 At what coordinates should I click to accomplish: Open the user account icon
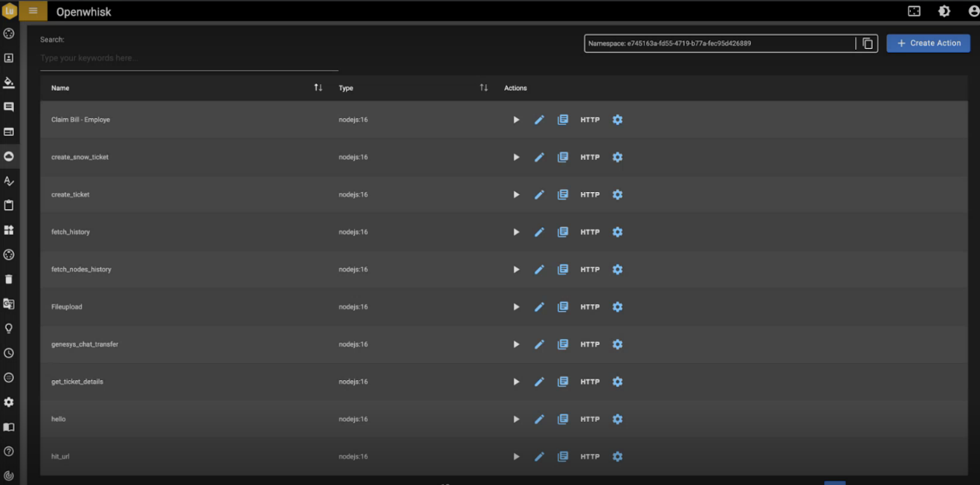[973, 11]
